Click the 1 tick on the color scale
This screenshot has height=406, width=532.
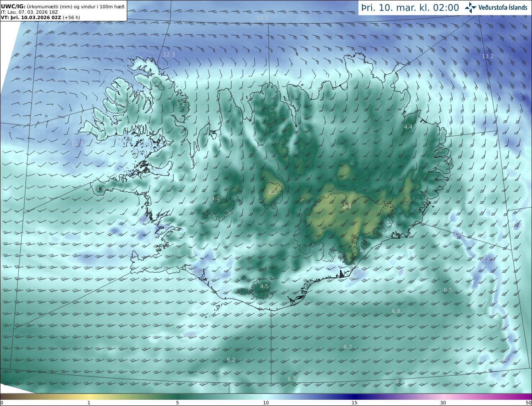[89, 403]
